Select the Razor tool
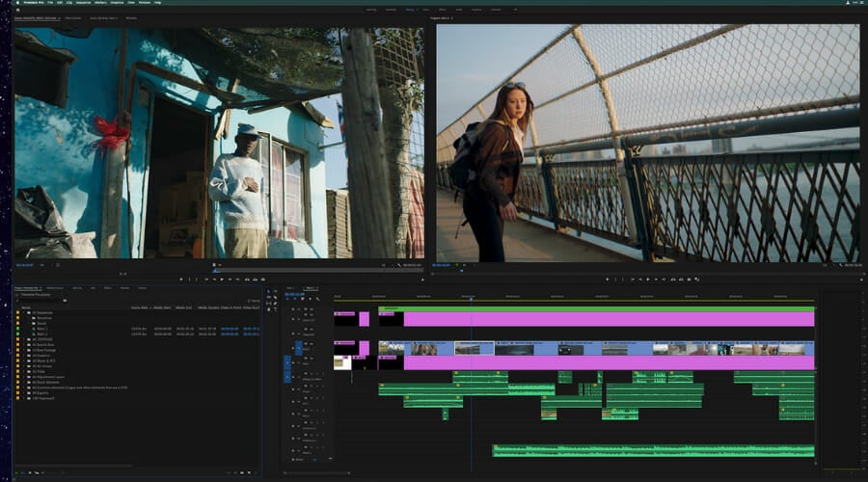Image resolution: width=868 pixels, height=482 pixels. coord(275,297)
